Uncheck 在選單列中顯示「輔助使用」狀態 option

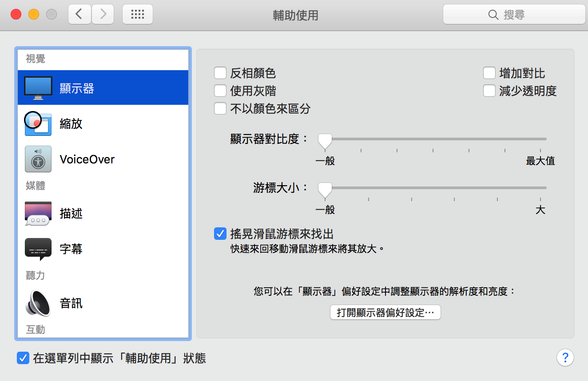[x=23, y=358]
